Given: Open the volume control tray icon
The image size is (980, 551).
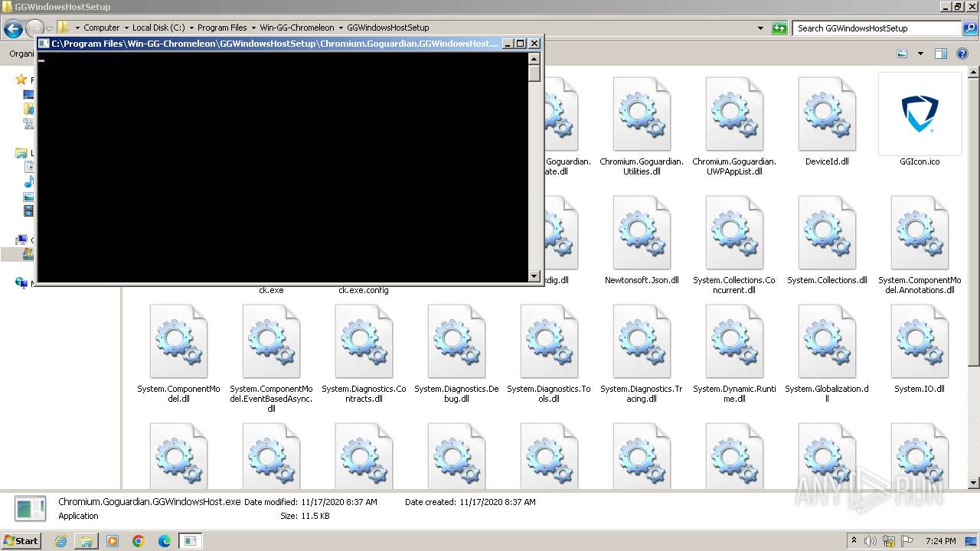Looking at the screenshot, I should (871, 541).
